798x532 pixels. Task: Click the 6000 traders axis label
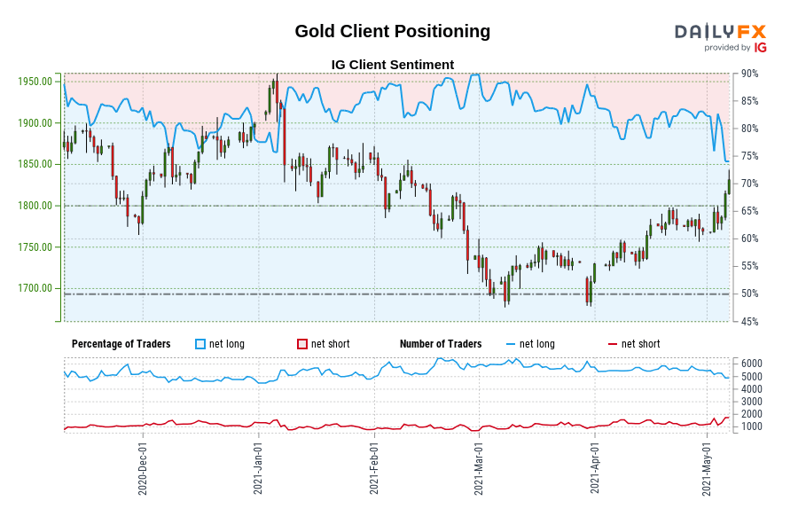click(x=752, y=364)
